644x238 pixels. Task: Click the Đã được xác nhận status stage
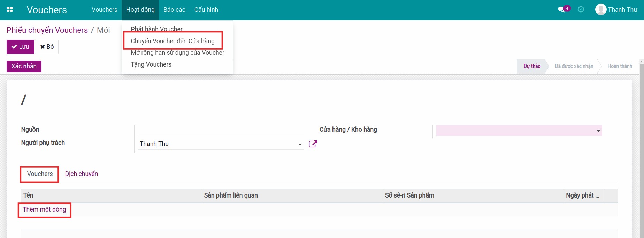click(x=574, y=66)
